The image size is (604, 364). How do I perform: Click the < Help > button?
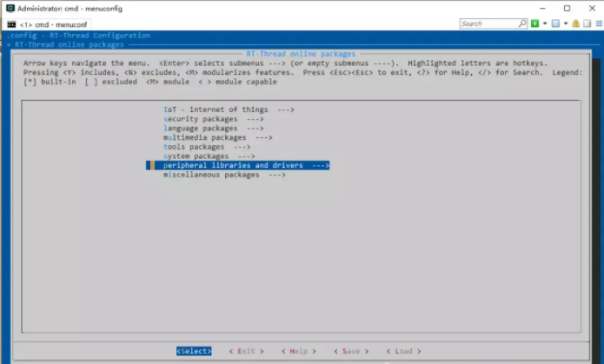299,351
